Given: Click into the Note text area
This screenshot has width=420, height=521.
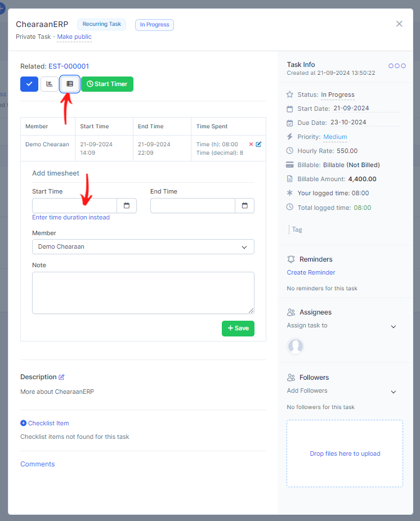Looking at the screenshot, I should click(x=143, y=293).
